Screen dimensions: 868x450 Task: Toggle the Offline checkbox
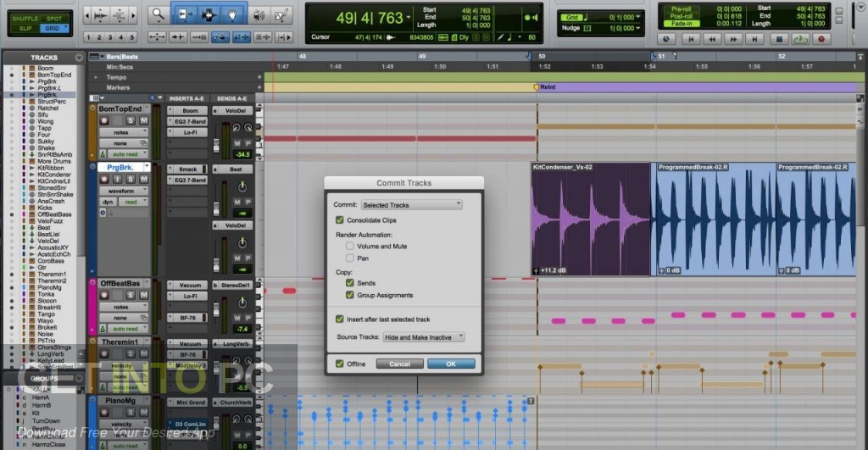[339, 364]
